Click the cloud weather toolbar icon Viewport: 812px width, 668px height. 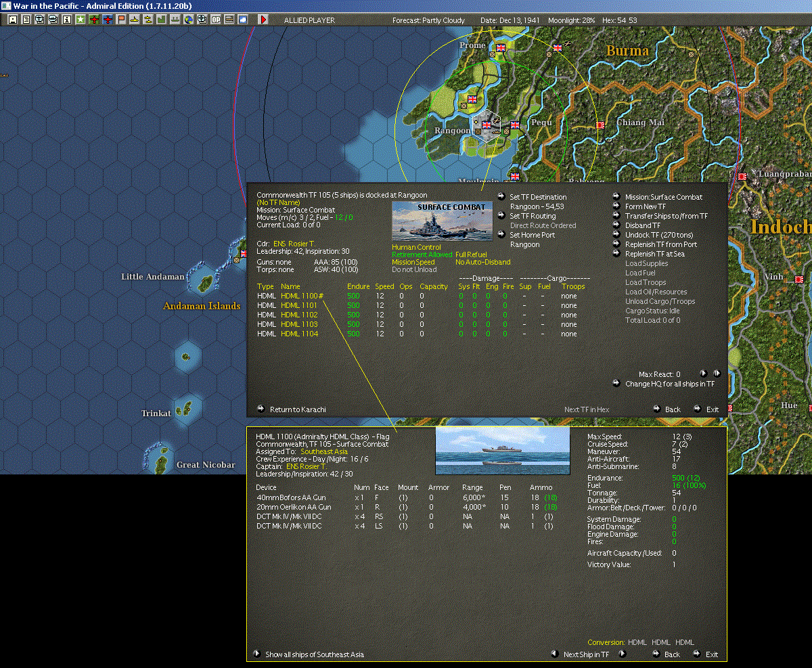(242, 20)
